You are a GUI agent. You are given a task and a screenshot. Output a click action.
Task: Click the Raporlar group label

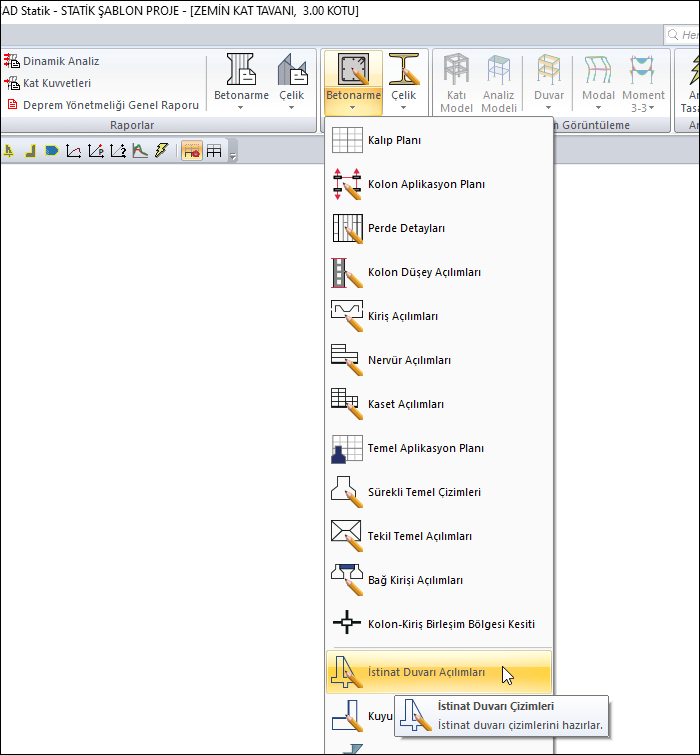click(132, 125)
